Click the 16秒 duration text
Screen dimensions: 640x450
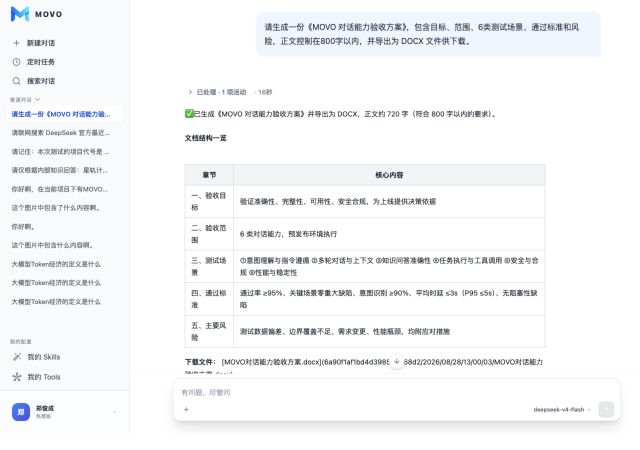pyautogui.click(x=265, y=92)
